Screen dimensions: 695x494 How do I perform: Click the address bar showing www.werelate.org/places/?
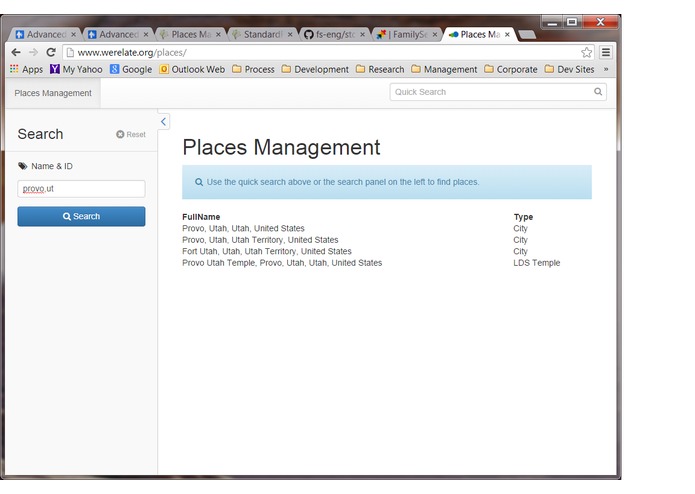click(x=328, y=52)
